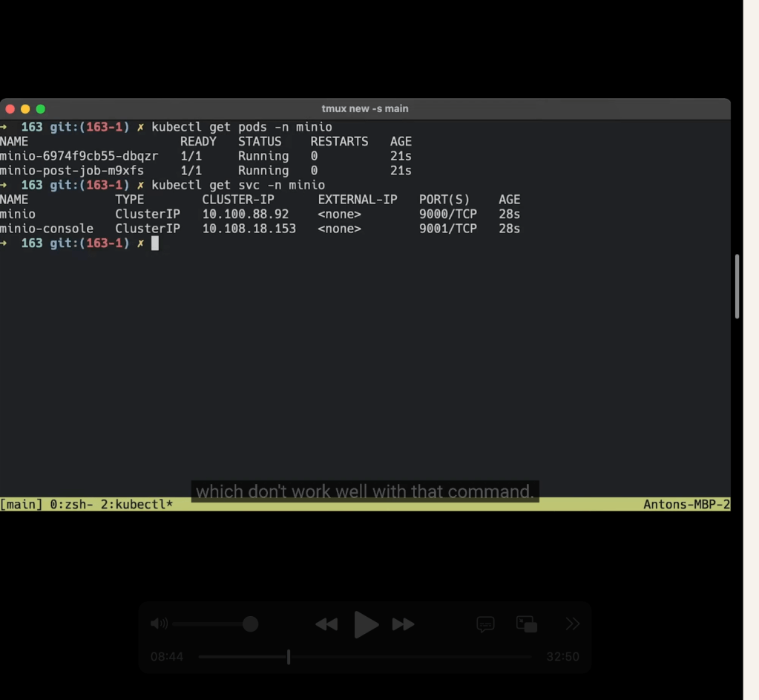The width and height of the screenshot is (759, 700).
Task: Click 'Running' status of minio-post-job pod
Action: click(263, 171)
